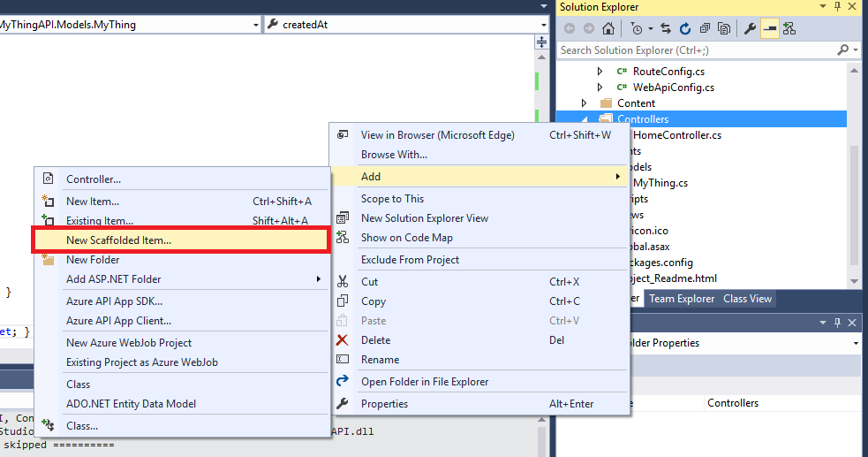
Task: Click the Collapse All icon
Action: 703,29
